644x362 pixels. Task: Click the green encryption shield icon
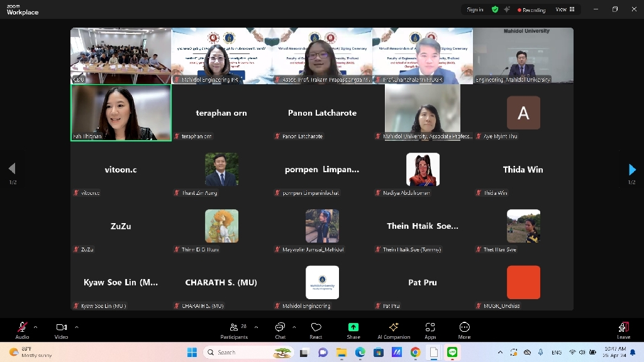click(x=495, y=9)
